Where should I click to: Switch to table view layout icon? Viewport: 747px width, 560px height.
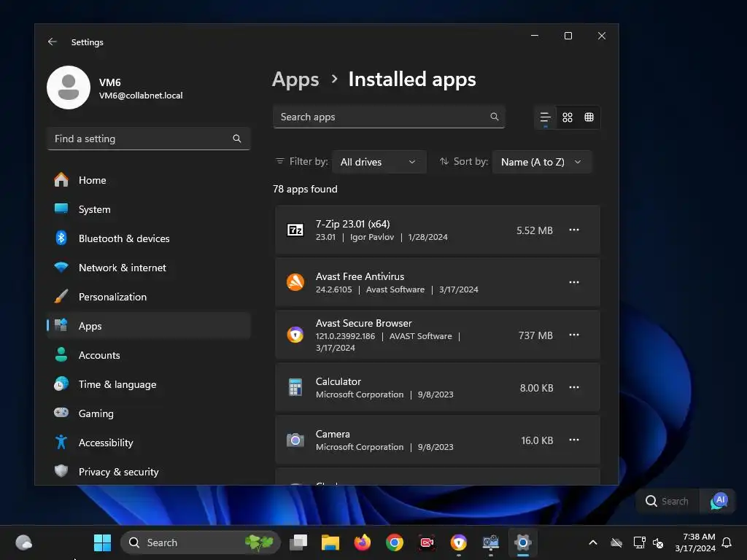(x=589, y=117)
